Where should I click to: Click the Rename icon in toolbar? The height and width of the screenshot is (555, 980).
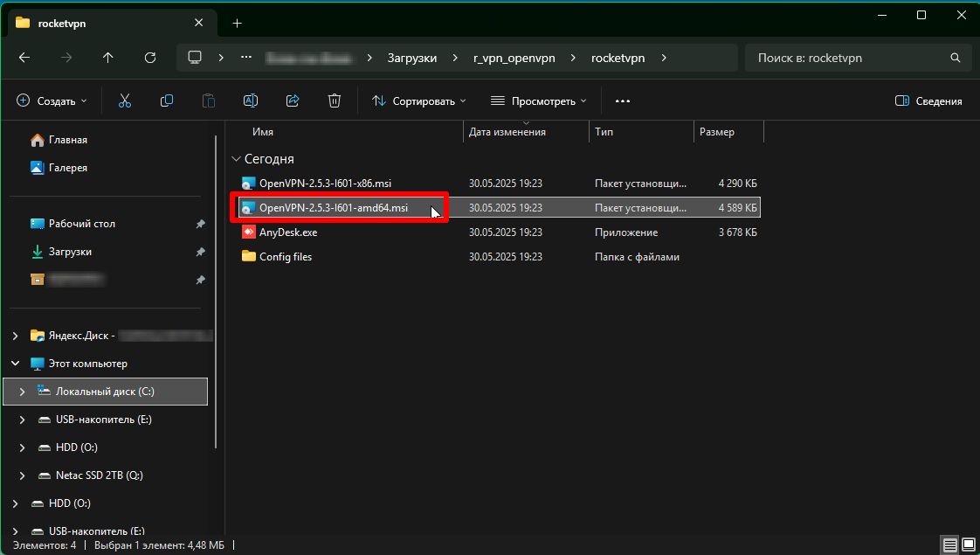point(251,101)
